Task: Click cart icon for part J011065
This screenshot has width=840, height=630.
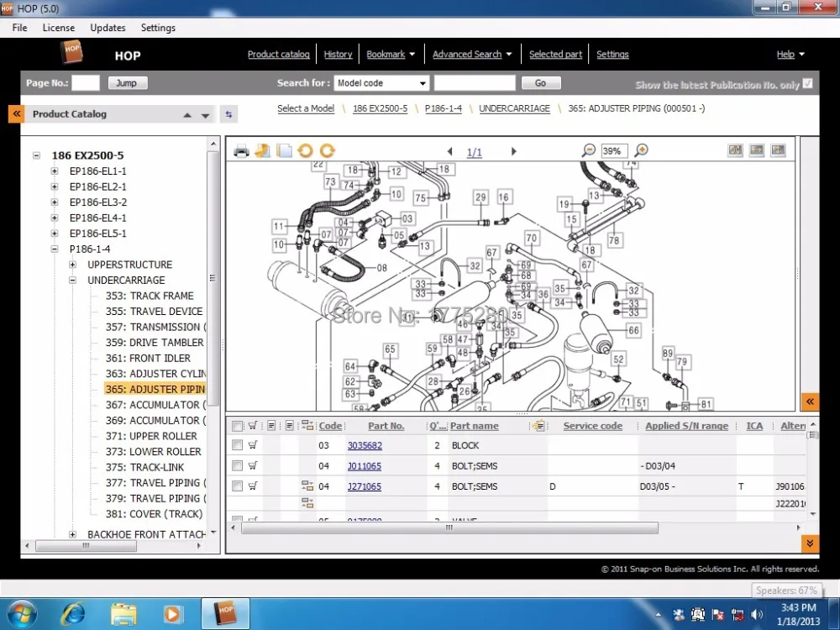Action: coord(253,465)
